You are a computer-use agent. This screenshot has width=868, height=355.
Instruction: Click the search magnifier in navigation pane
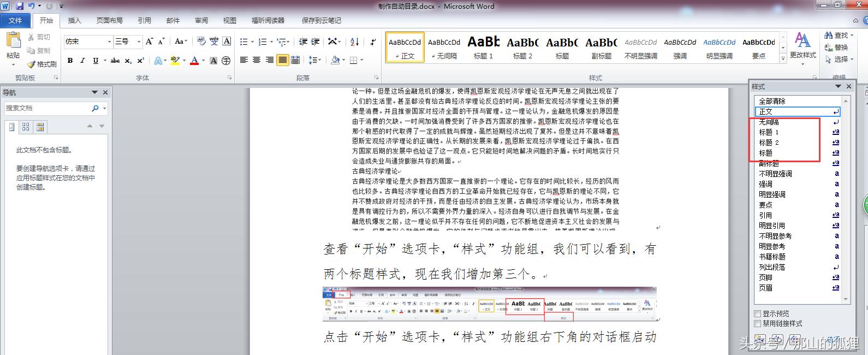(x=95, y=108)
